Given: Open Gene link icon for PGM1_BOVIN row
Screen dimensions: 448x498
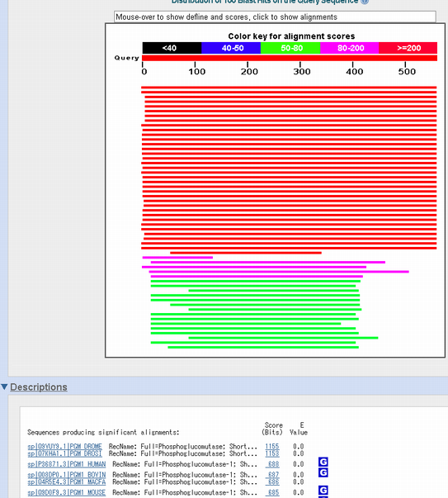Looking at the screenshot, I should click(323, 472).
